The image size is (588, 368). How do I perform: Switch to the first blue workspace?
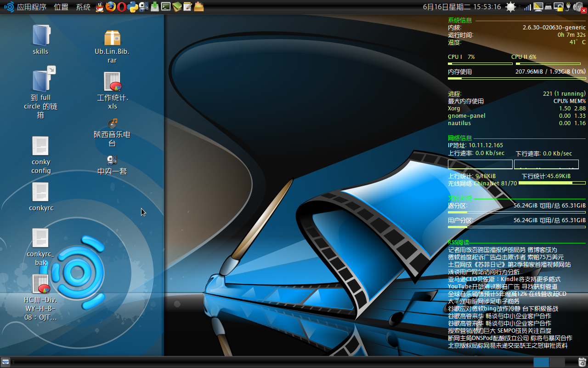pyautogui.click(x=541, y=362)
